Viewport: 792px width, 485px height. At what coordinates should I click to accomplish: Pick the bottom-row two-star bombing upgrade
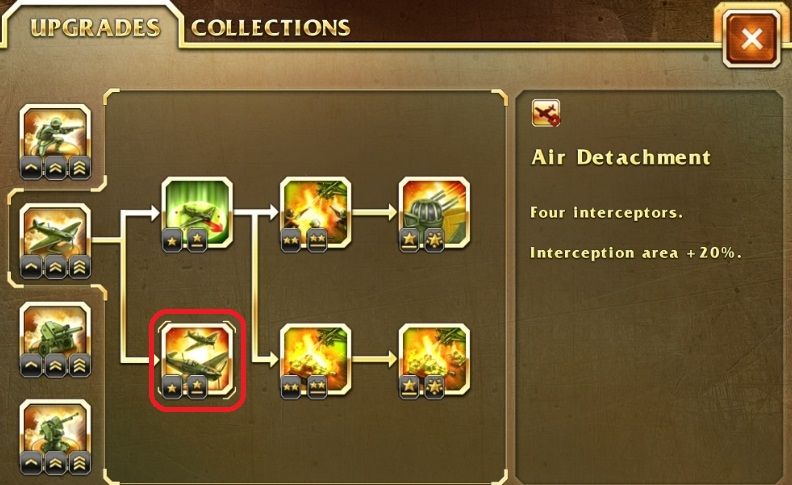click(316, 361)
